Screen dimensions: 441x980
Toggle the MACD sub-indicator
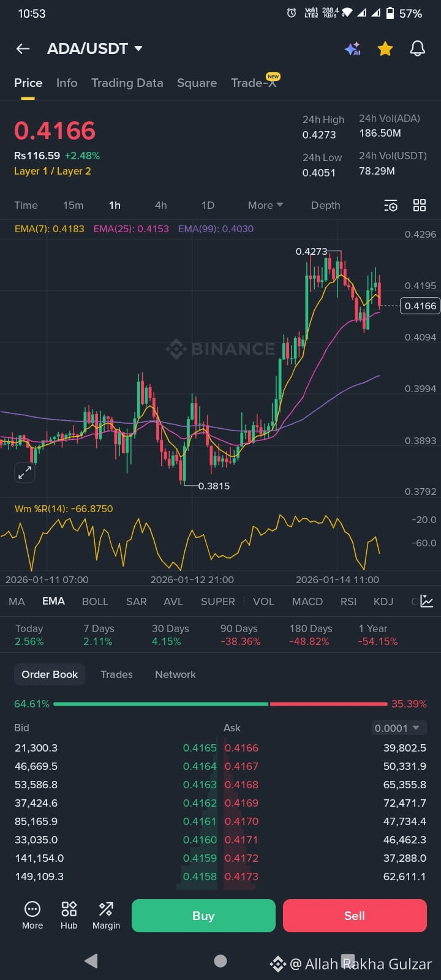click(x=307, y=601)
